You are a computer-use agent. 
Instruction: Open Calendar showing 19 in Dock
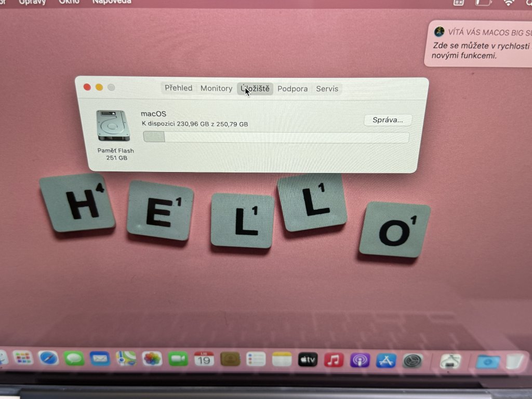pos(204,360)
